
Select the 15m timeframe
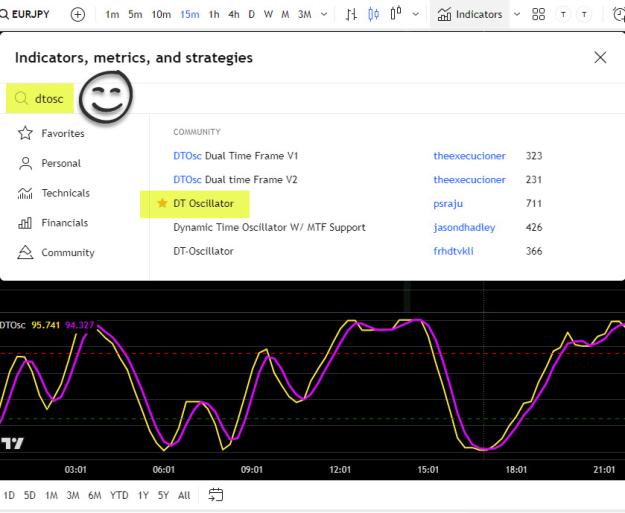190,15
